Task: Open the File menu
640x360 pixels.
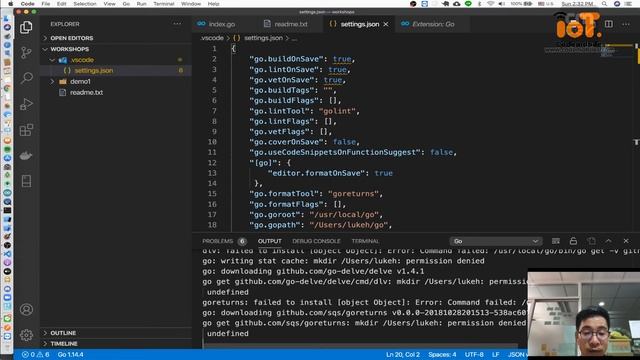Action: [x=45, y=4]
